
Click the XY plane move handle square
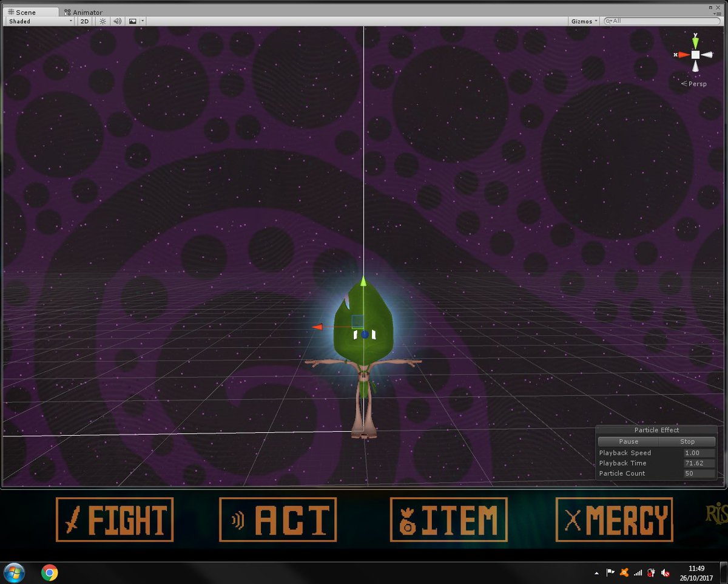[358, 321]
